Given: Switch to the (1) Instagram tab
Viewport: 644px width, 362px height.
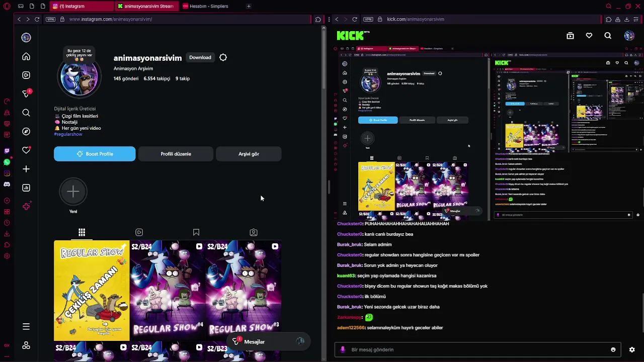Looking at the screenshot, I should (x=81, y=6).
